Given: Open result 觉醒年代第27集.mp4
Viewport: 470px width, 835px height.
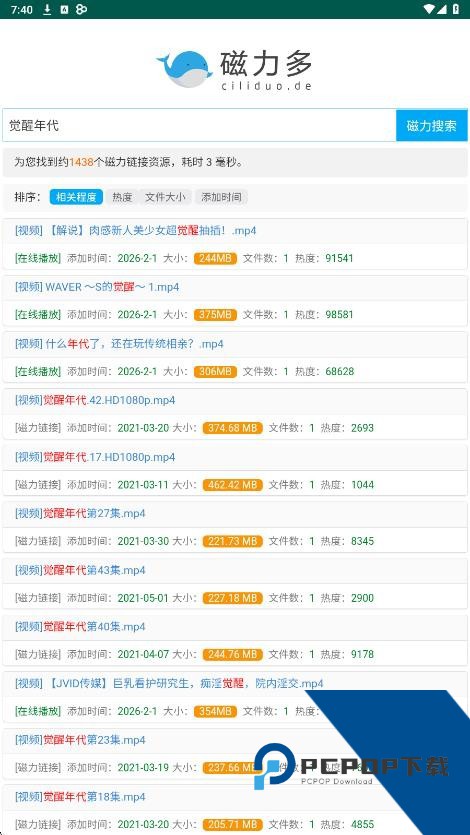Looking at the screenshot, I should (80, 513).
